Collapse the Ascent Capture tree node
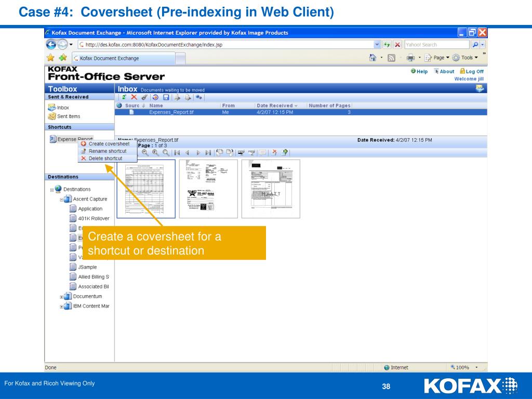The height and width of the screenshot is (399, 532). (61, 200)
